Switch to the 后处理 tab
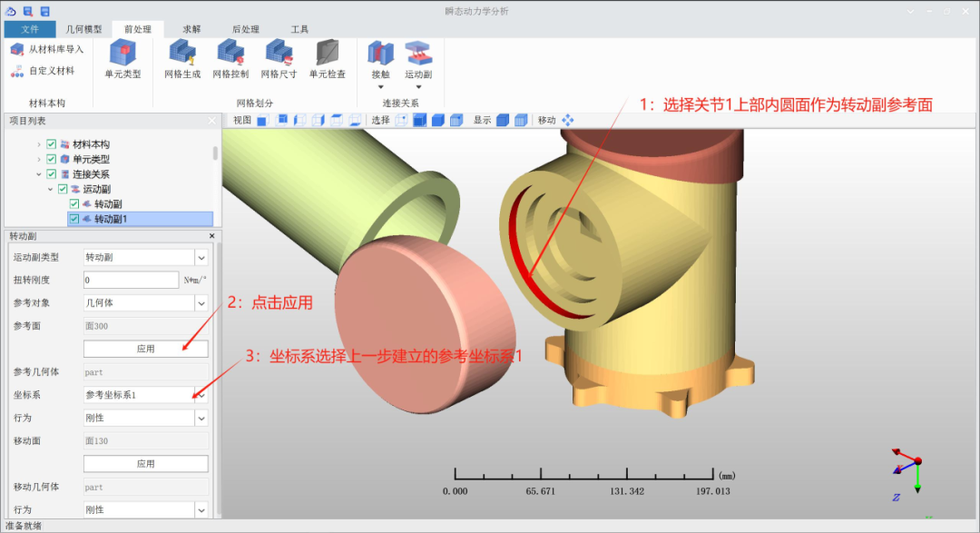Screen dimensions: 980x533 246,29
